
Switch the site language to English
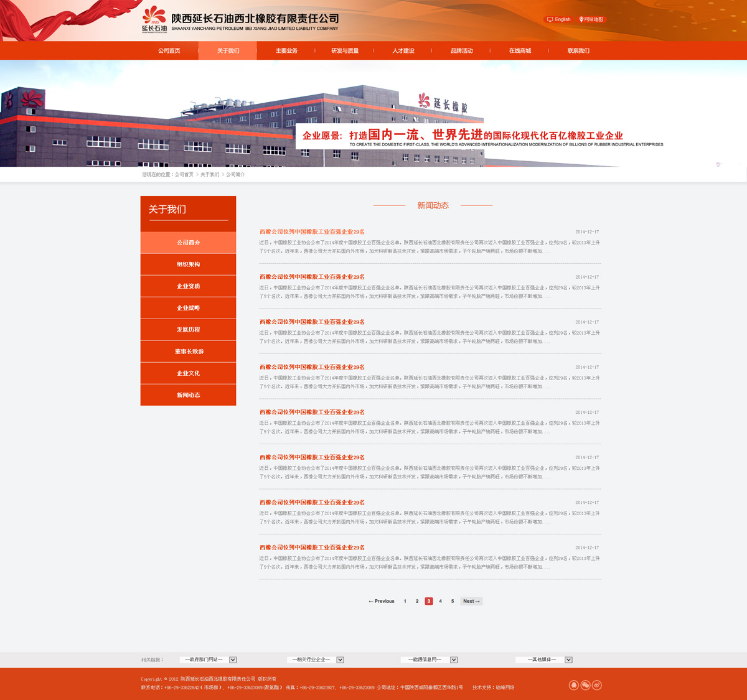(x=559, y=19)
